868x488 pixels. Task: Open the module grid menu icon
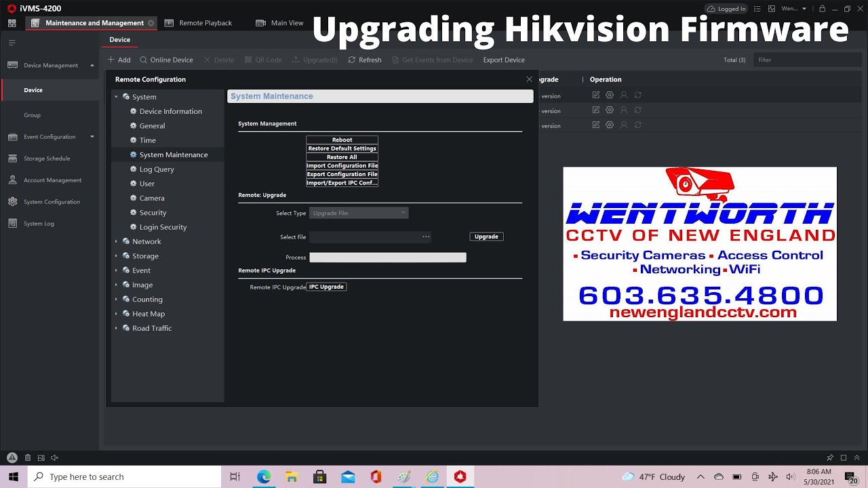tap(12, 23)
